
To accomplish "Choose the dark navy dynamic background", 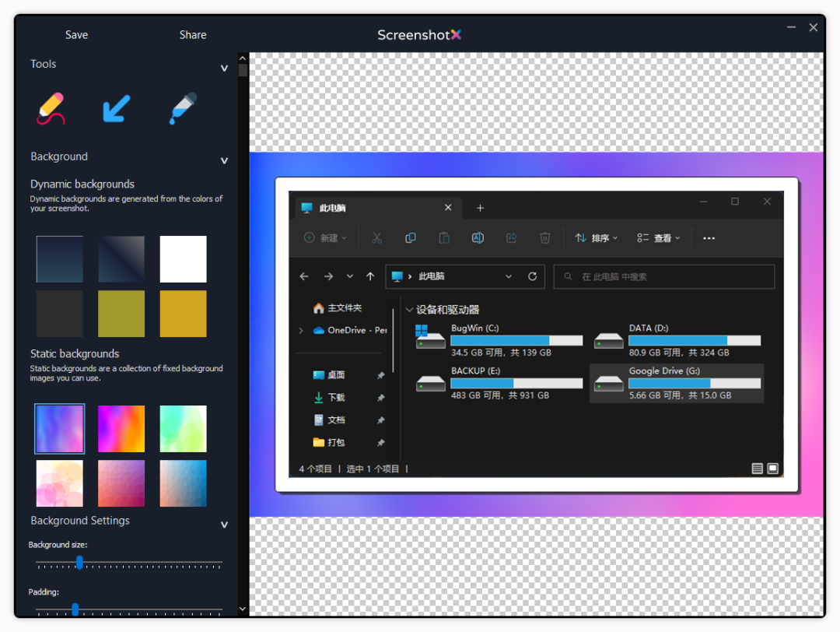I will pyautogui.click(x=59, y=259).
